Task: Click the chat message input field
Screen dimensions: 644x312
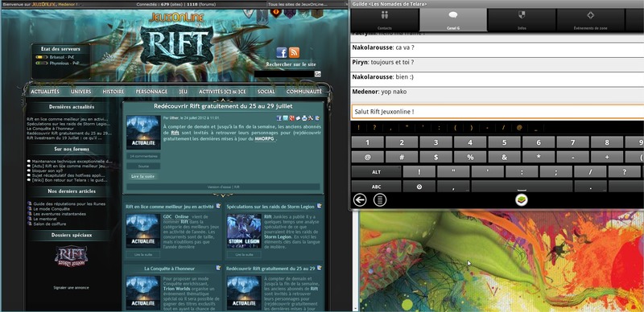Action: click(497, 112)
